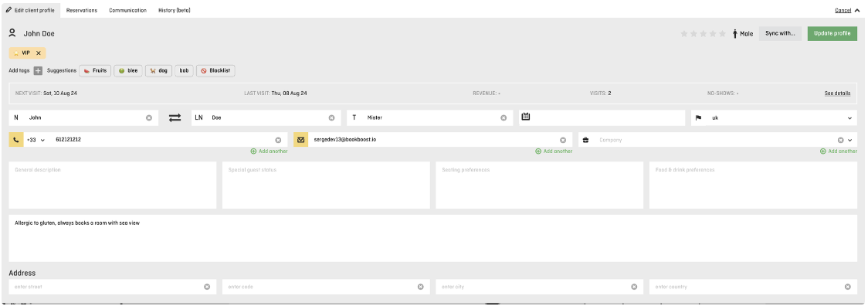This screenshot has width=868, height=306.
Task: Clear the country field
Action: pos(847,287)
